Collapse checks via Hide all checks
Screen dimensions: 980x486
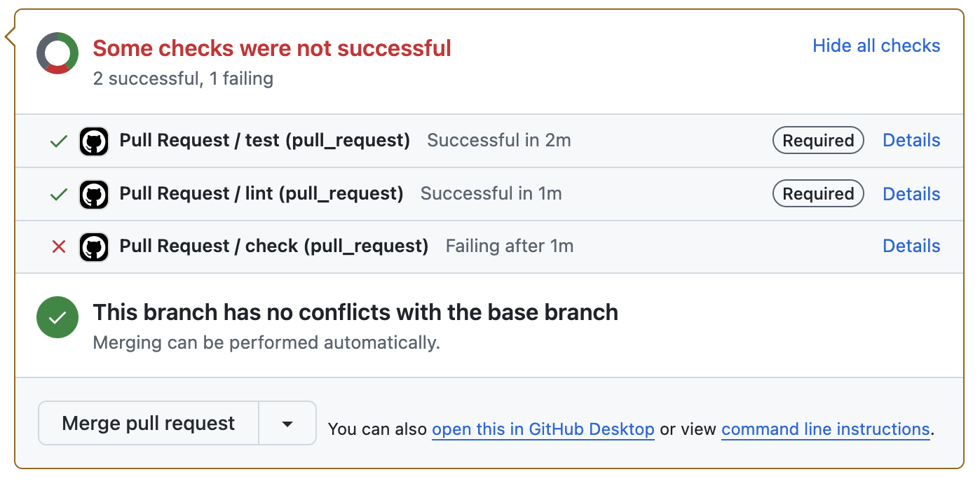click(876, 46)
